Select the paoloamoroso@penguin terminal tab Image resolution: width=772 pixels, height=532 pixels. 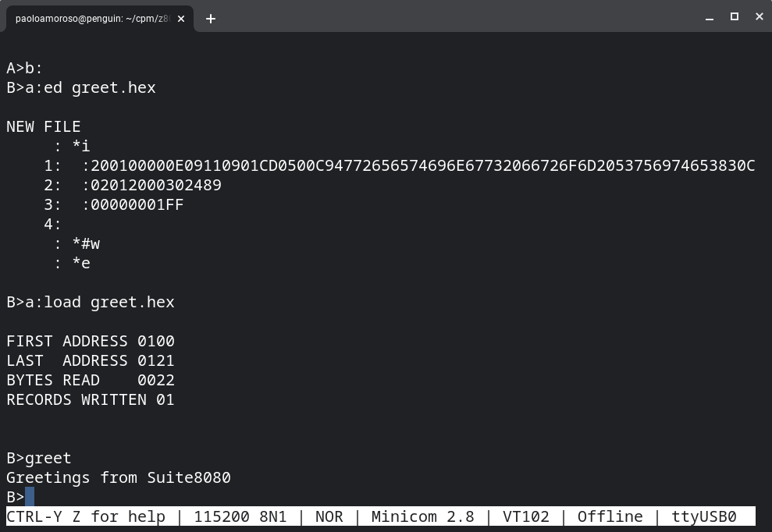94,19
